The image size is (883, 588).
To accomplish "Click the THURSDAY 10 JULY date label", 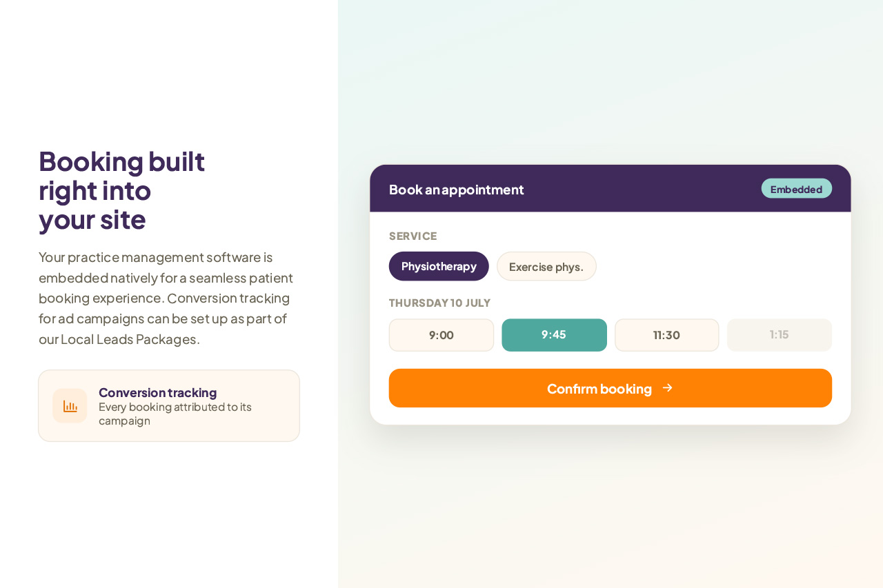I will point(440,303).
